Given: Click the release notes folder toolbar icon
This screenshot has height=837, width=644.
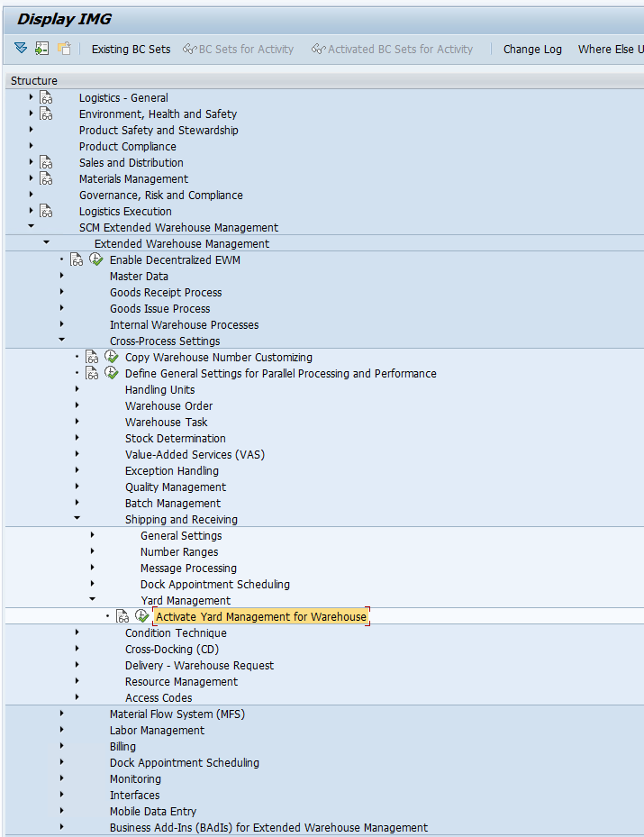Looking at the screenshot, I should (64, 49).
